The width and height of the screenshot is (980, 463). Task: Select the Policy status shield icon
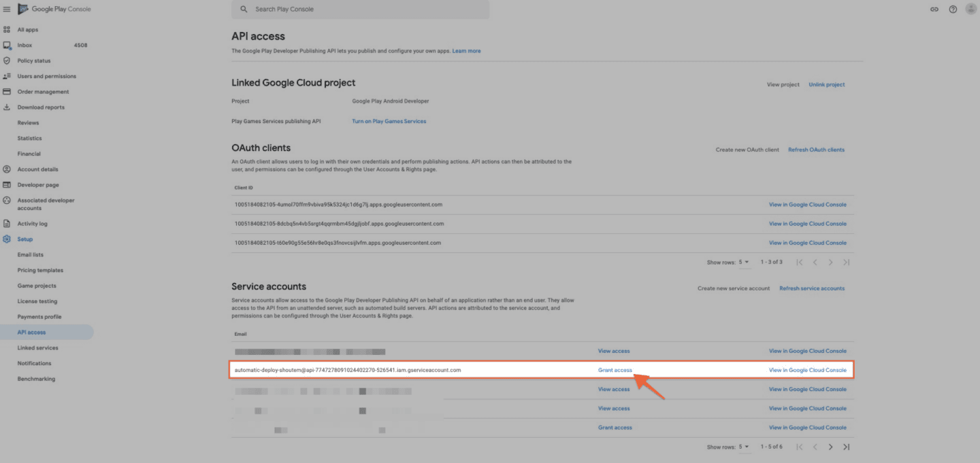(7, 61)
